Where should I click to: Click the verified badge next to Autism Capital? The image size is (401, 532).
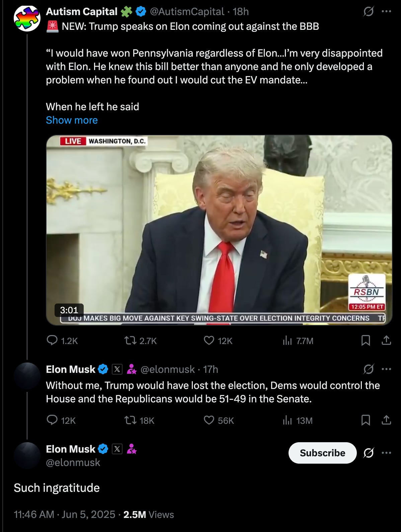(140, 11)
